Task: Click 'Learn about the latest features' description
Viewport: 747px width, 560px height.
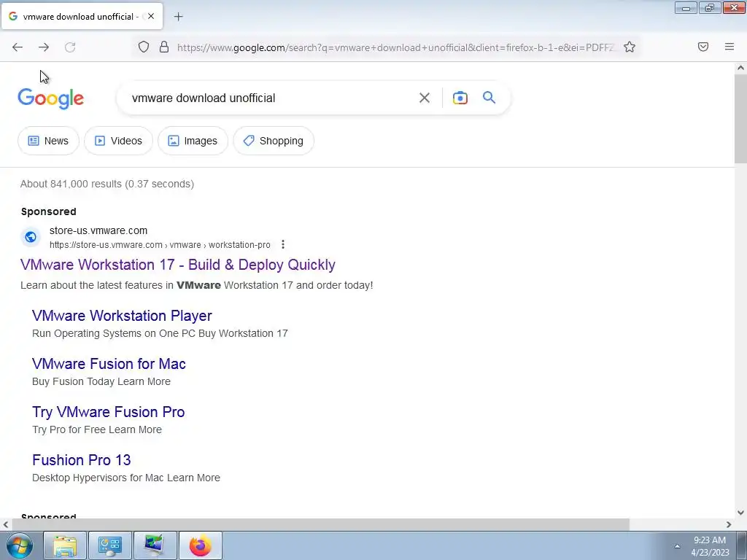Action: tap(197, 285)
